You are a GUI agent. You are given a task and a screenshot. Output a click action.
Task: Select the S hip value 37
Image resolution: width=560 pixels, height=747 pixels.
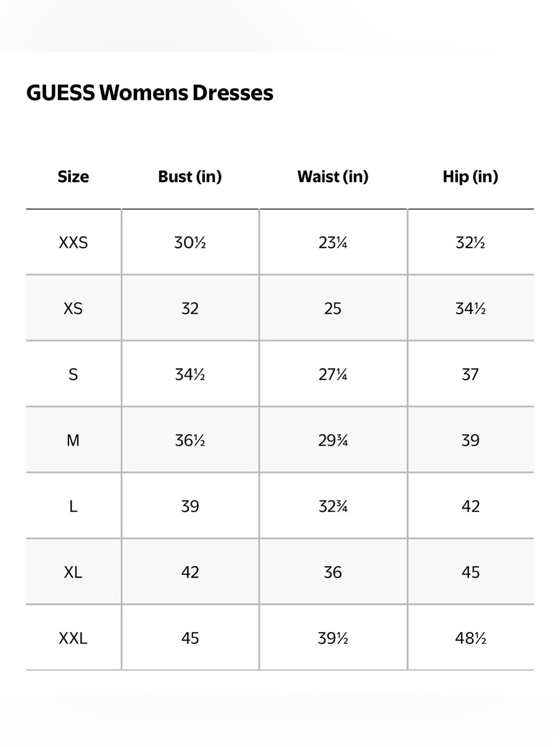(470, 374)
